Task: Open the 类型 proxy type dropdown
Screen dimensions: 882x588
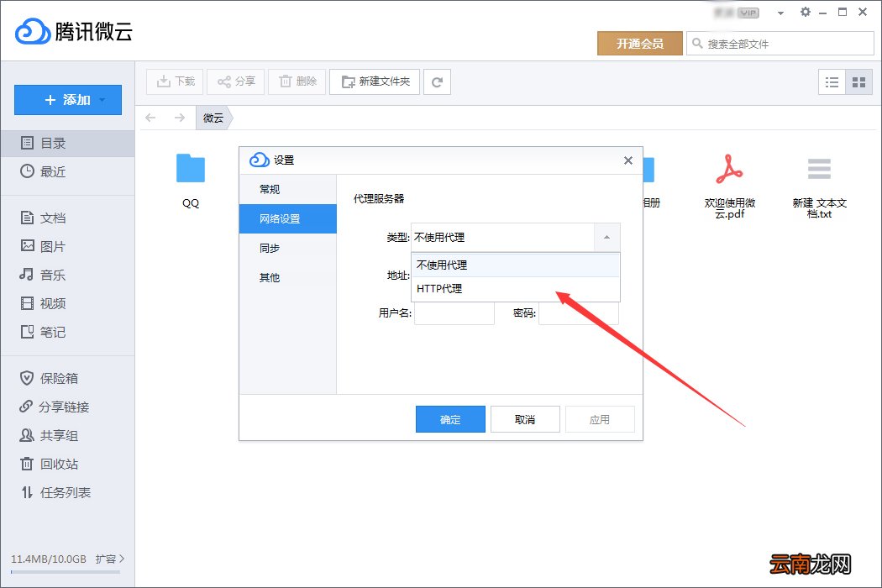Action: tap(606, 238)
